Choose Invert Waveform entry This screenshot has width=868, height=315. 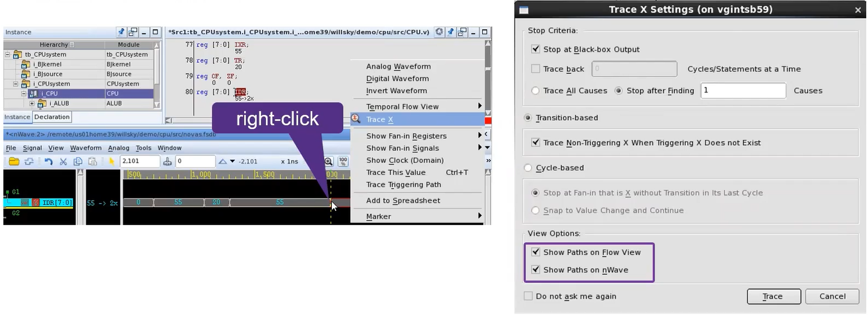(417, 91)
